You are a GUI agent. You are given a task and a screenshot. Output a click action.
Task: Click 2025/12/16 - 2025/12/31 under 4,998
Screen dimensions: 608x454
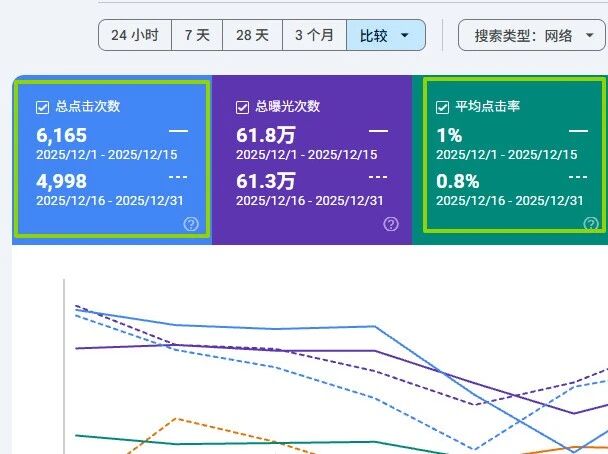point(110,201)
